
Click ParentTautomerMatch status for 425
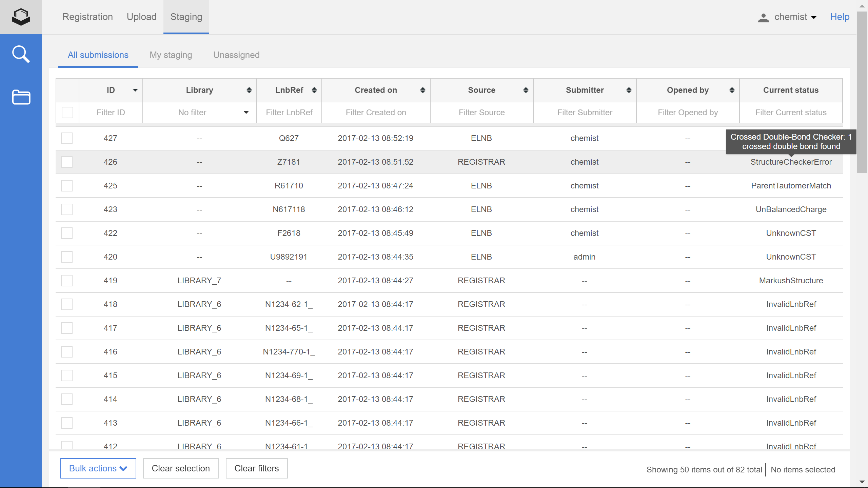point(791,186)
